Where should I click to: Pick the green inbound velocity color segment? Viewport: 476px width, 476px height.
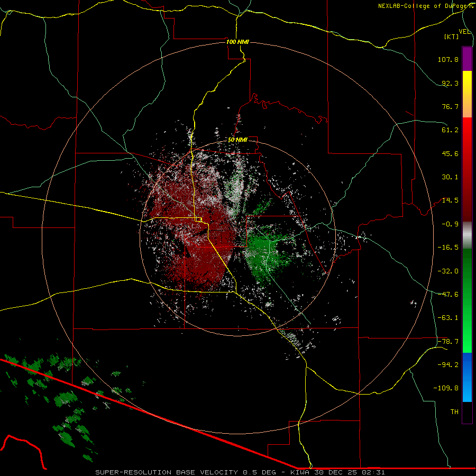coord(467,300)
